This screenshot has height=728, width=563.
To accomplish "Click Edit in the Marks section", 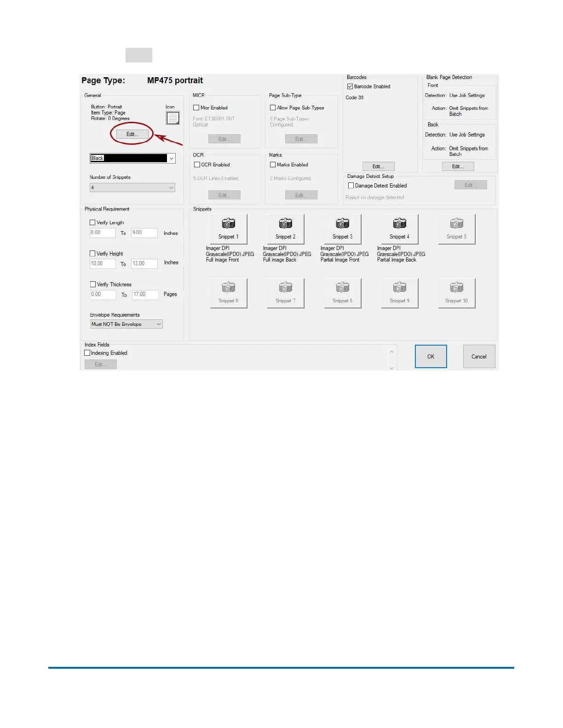I will coord(301,195).
